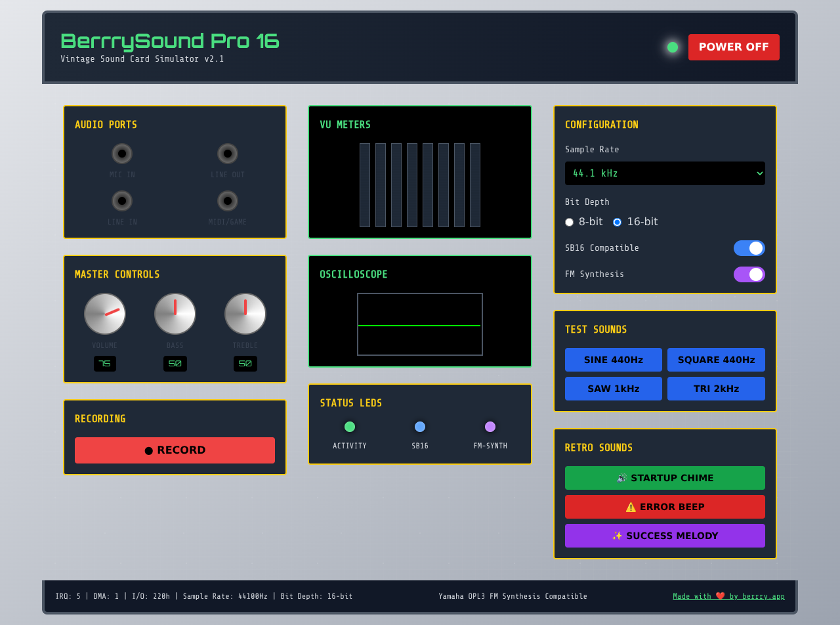Click the ACTIVITY status LED
Image resolution: width=840 pixels, height=625 pixels.
tap(349, 426)
